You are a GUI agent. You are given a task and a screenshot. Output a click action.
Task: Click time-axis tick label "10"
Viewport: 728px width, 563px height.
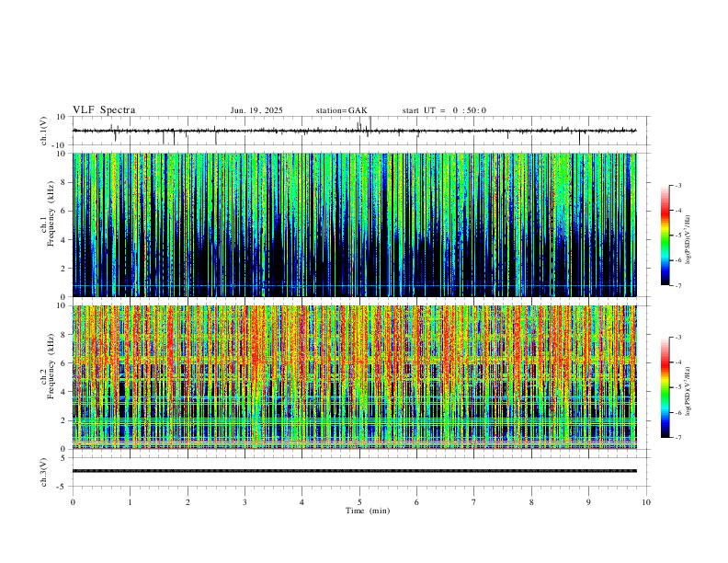[x=646, y=502]
